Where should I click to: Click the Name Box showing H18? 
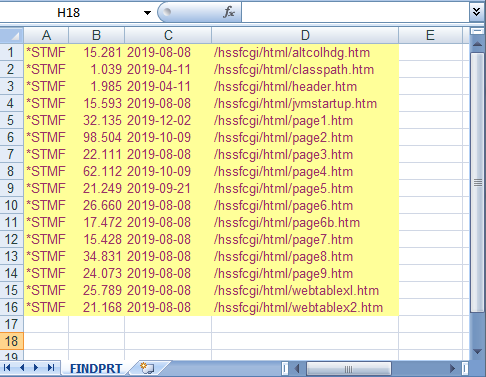pos(69,13)
